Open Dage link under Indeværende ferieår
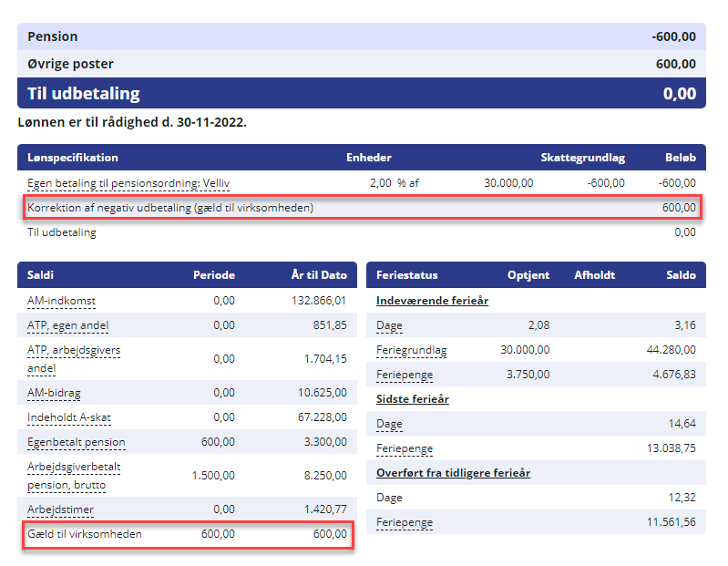The image size is (728, 566). pyautogui.click(x=389, y=325)
